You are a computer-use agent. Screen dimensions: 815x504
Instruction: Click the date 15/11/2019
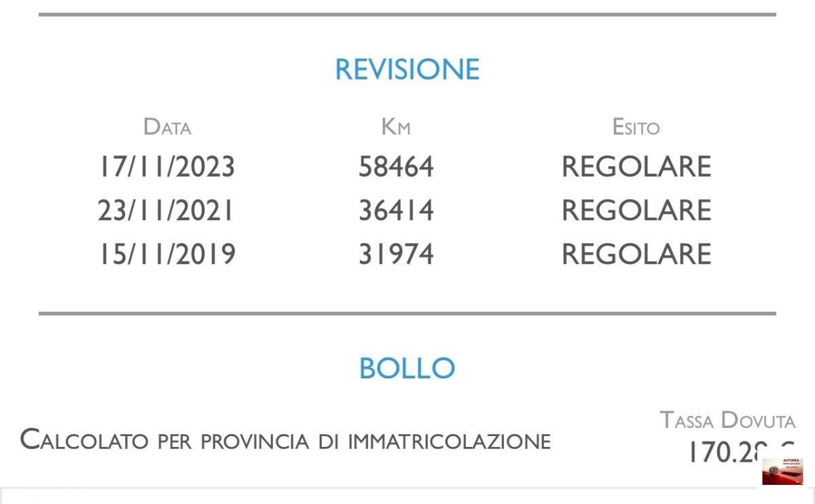click(x=167, y=254)
